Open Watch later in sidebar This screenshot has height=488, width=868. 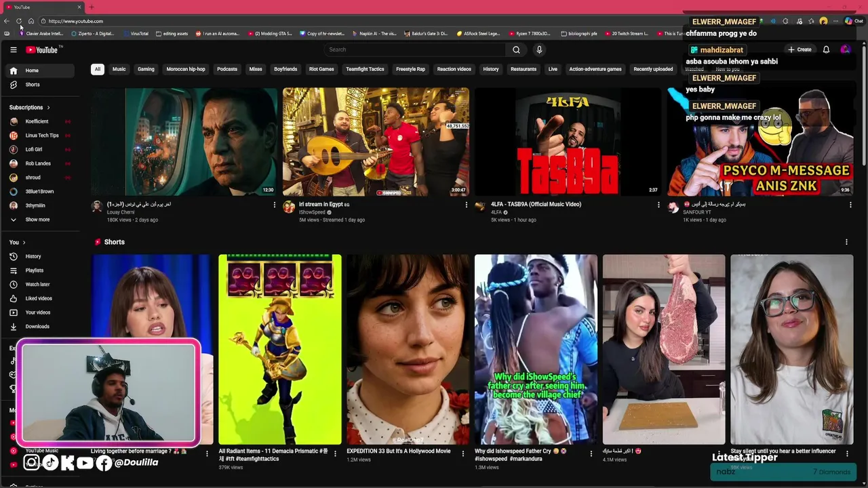[x=41, y=285]
